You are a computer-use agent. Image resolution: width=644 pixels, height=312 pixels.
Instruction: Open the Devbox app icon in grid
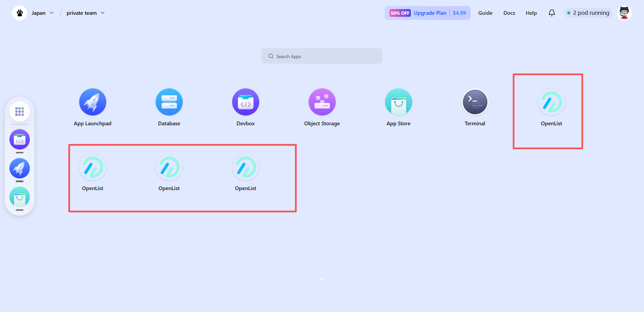click(246, 102)
